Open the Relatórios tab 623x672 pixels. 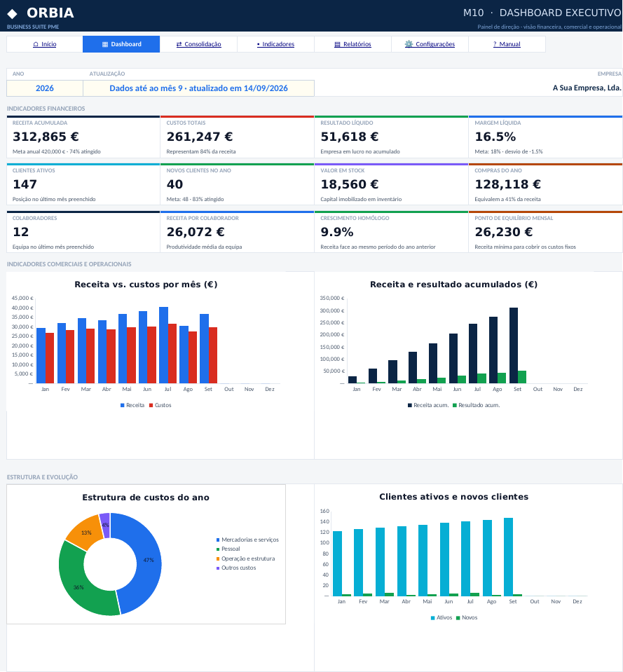(x=352, y=44)
